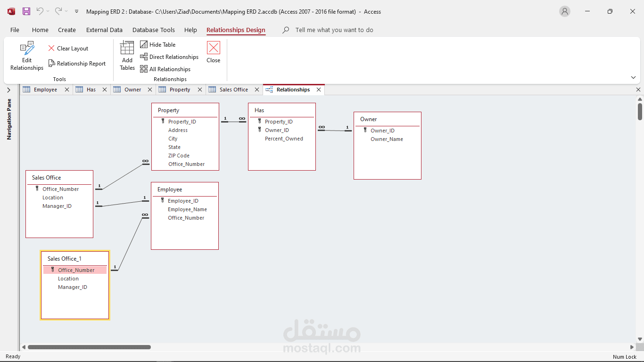Close the Has document tab

click(105, 90)
